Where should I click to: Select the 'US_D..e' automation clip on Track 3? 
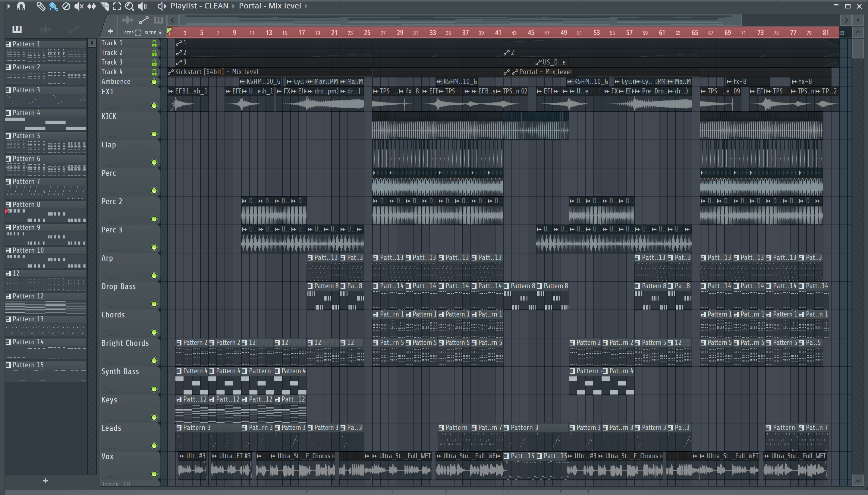click(552, 62)
